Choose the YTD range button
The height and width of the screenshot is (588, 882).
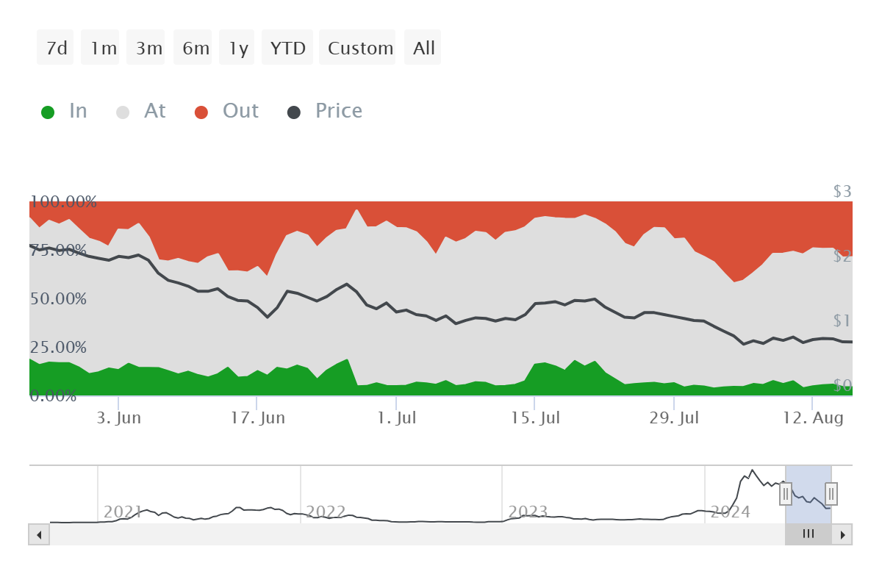tap(287, 48)
